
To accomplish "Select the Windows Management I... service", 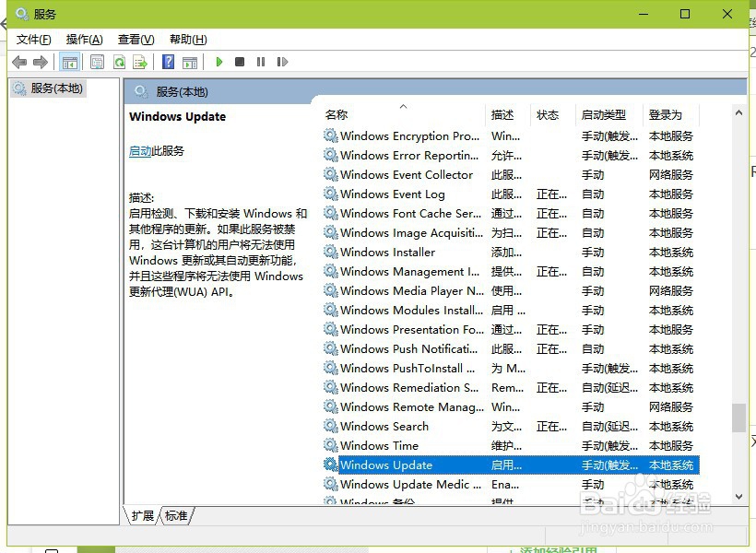I will point(511,272).
